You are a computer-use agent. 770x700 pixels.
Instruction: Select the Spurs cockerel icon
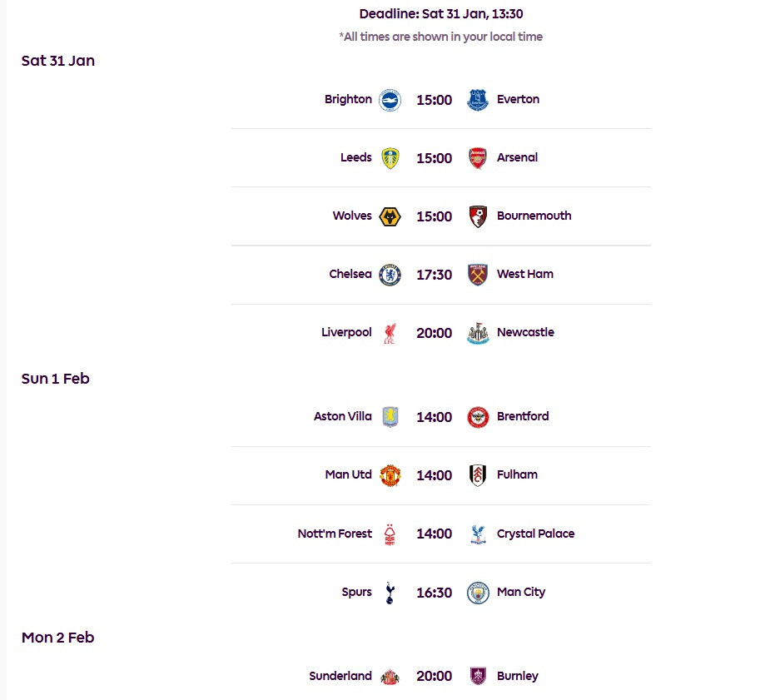coord(390,593)
